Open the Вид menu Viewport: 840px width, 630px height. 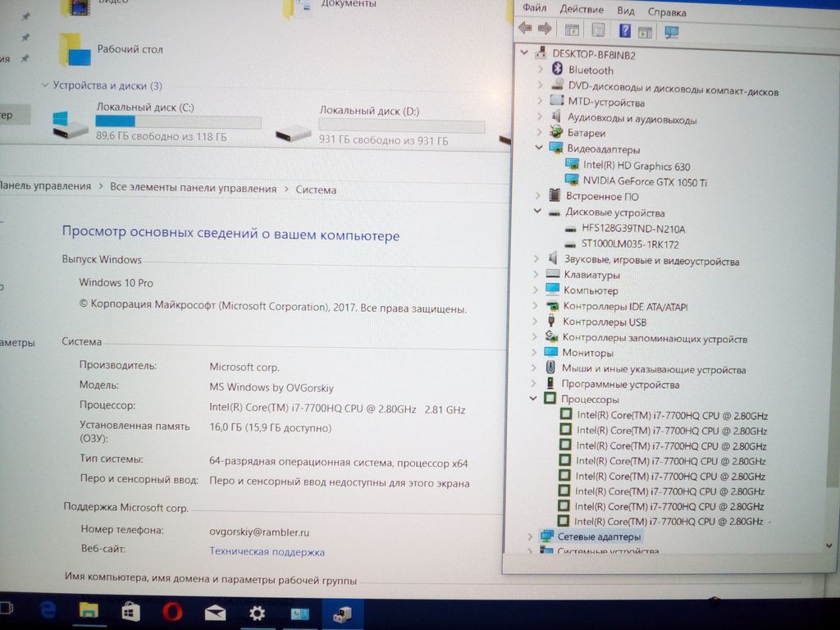[x=626, y=11]
